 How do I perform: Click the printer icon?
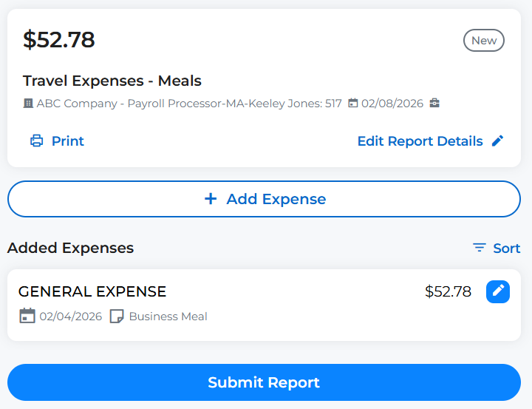point(36,141)
